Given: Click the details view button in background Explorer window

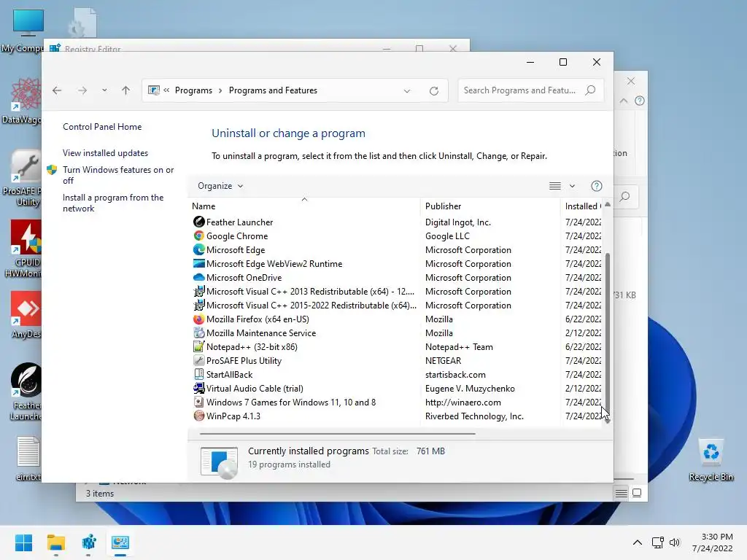Looking at the screenshot, I should point(621,494).
